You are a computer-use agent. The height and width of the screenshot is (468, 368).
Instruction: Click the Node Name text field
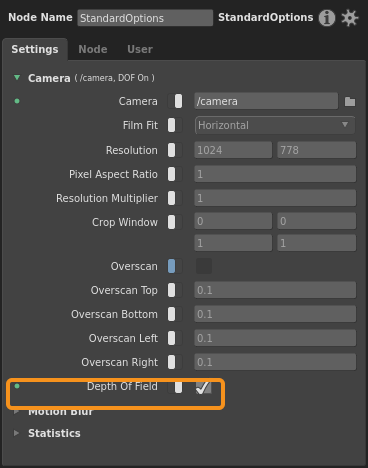(x=145, y=18)
